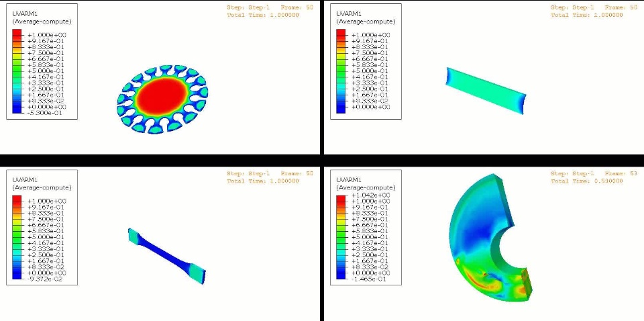Screen dimensions: 644x321
Task: Select legend minimum value -9.372e-02
Action: point(44,279)
